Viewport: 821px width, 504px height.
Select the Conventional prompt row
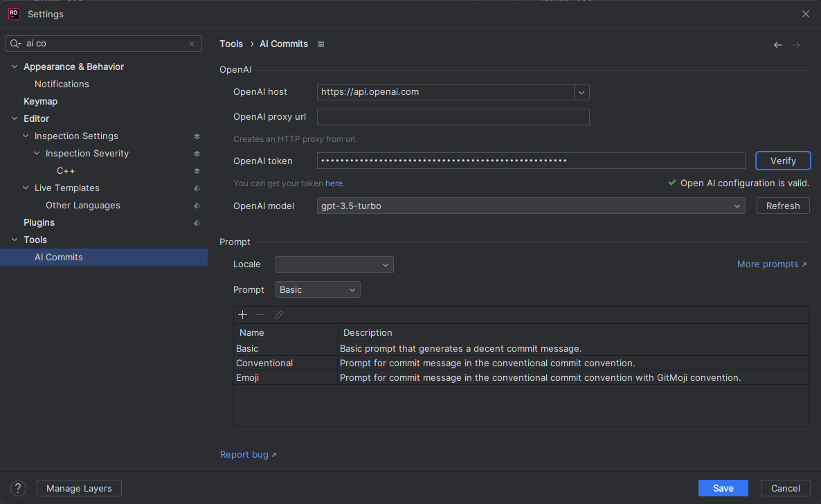tap(264, 363)
